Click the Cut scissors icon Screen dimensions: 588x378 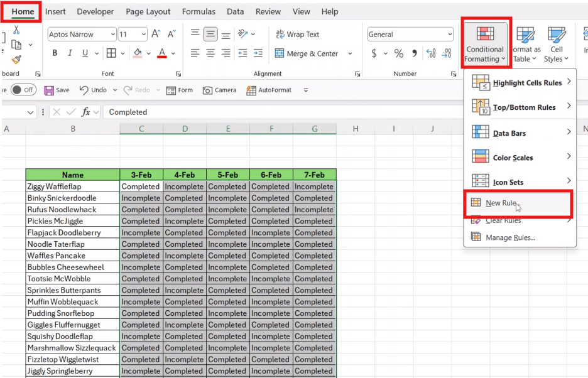[x=16, y=30]
